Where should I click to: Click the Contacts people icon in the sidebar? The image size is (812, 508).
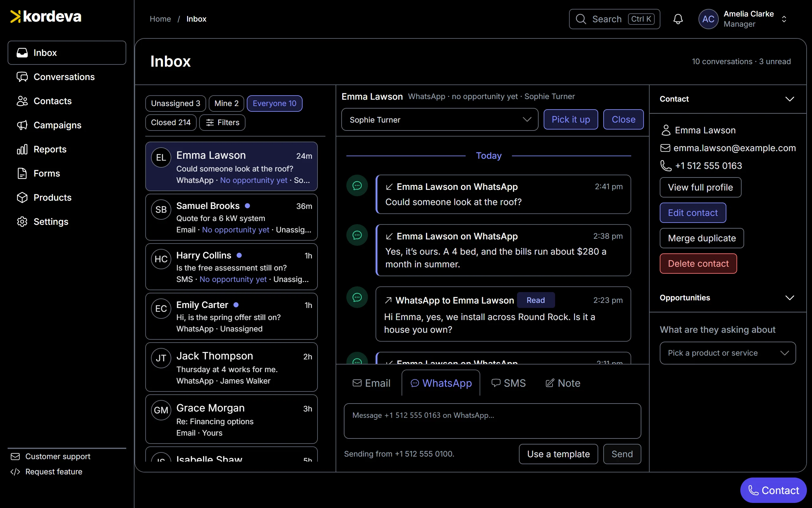[22, 101]
